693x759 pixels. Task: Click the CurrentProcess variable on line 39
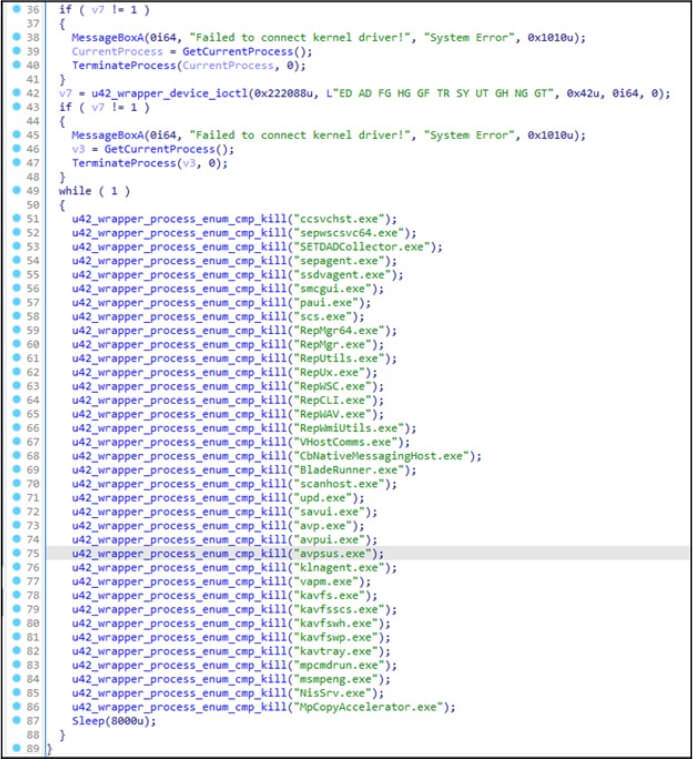[117, 51]
